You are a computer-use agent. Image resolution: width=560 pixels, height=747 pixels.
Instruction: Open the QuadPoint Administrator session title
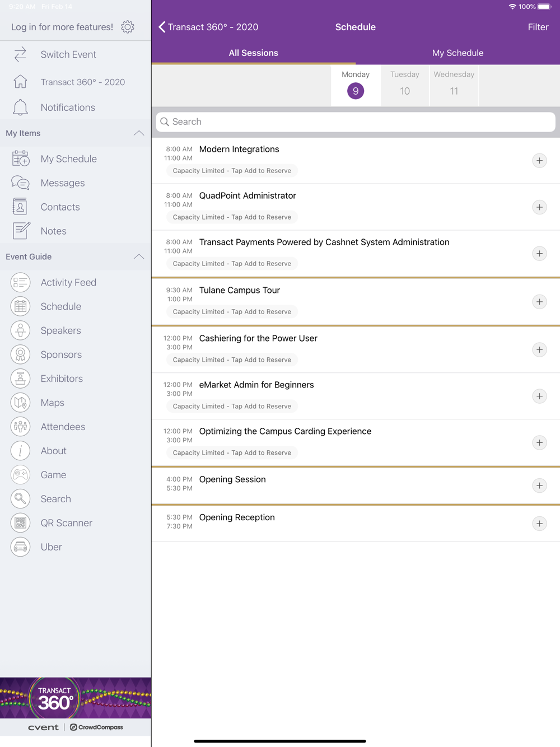[x=248, y=196]
